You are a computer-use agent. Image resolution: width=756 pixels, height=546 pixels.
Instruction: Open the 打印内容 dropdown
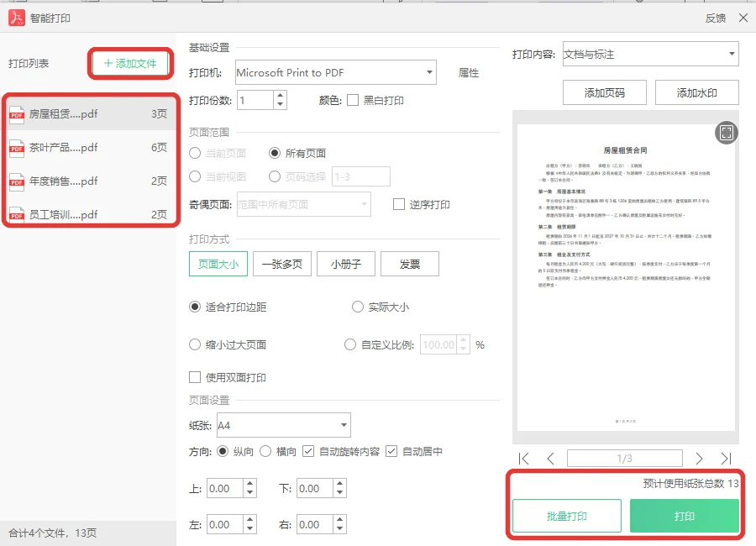(x=651, y=54)
